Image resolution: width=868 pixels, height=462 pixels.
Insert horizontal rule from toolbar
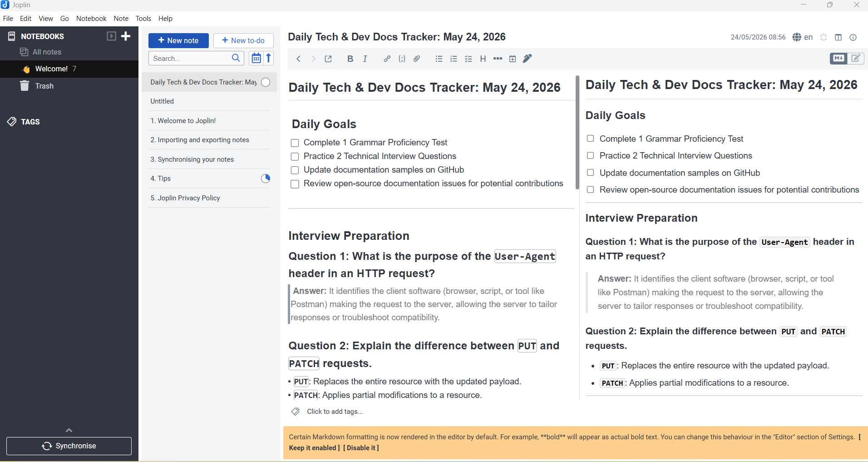coord(498,59)
